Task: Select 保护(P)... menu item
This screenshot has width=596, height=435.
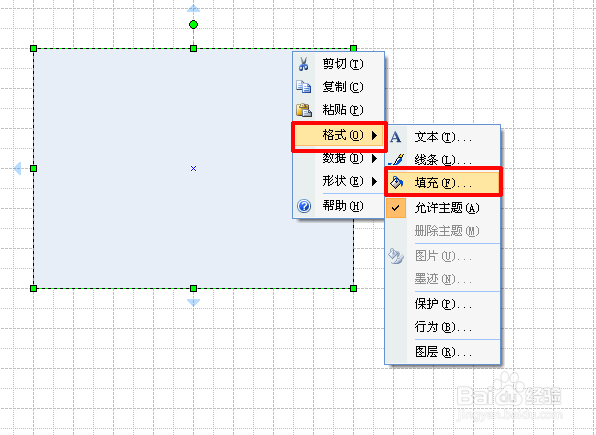Action: pyautogui.click(x=443, y=304)
